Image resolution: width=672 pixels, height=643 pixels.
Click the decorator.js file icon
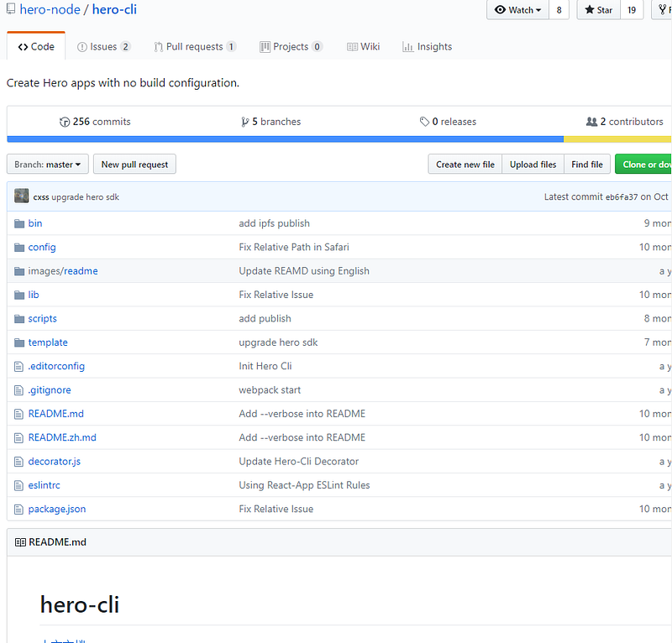click(18, 462)
